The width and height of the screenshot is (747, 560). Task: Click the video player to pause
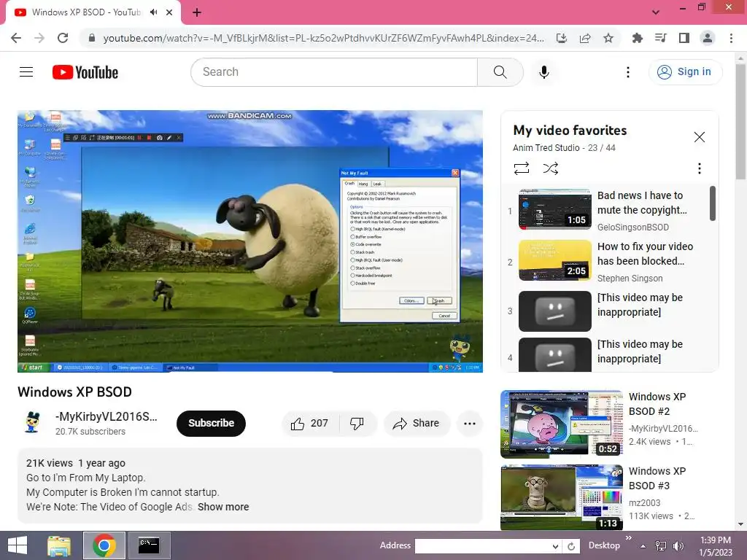coord(250,241)
